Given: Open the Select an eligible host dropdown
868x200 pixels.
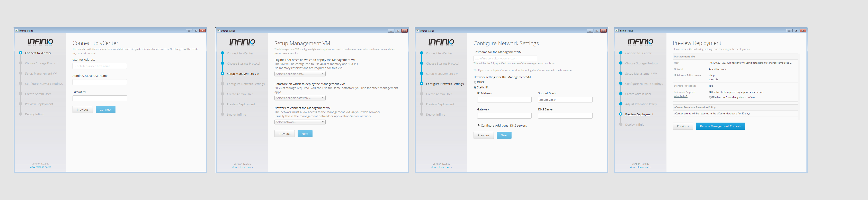Looking at the screenshot, I should pyautogui.click(x=300, y=74).
